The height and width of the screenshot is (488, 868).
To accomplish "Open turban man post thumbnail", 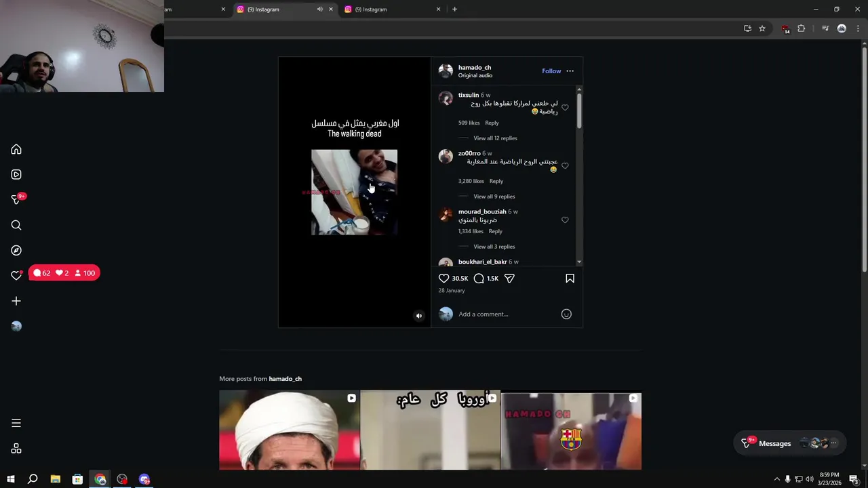I will pyautogui.click(x=290, y=430).
